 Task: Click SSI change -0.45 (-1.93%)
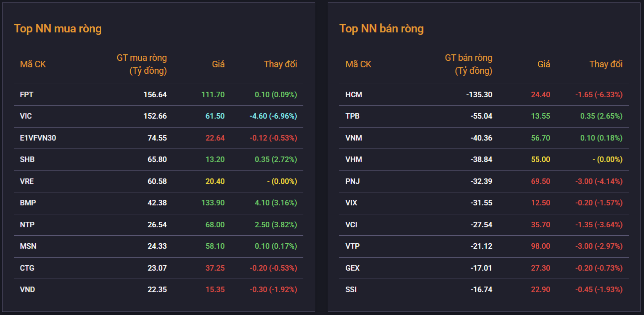tap(599, 290)
